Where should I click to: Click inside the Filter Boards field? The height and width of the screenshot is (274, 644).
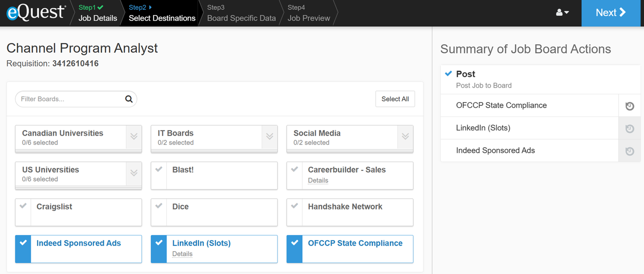point(69,99)
